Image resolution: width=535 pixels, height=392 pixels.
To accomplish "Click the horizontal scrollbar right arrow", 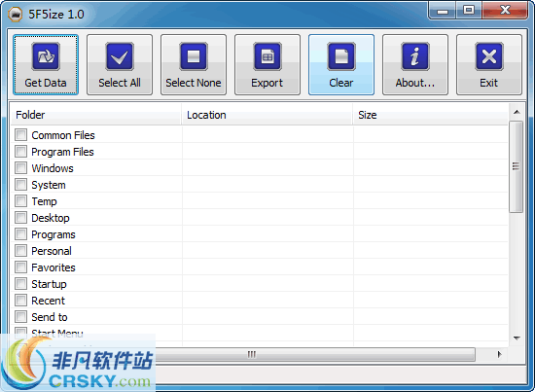I will coord(500,354).
